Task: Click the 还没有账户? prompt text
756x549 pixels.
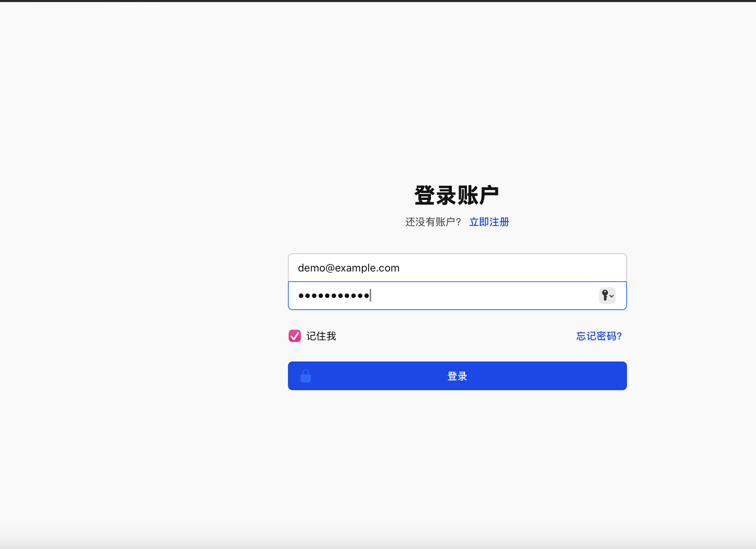Action: coord(433,222)
